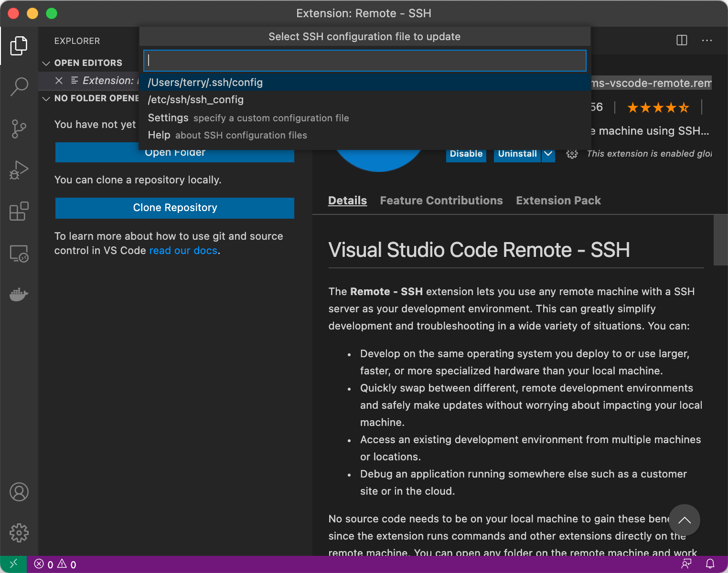Click the extension page vertical scrollbar

click(720, 240)
